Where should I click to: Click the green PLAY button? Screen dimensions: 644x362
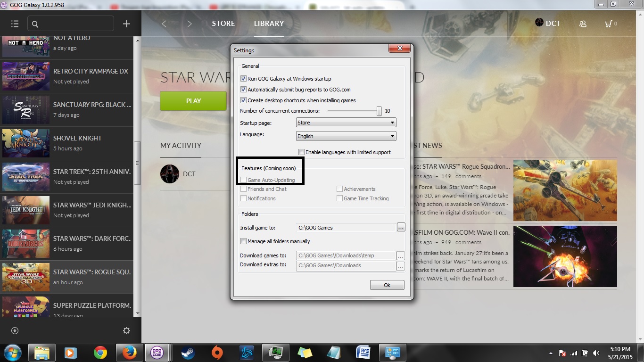193,101
